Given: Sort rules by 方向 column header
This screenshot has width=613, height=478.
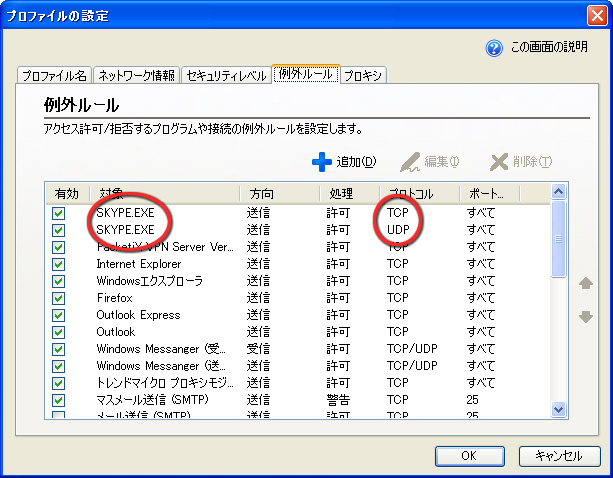Looking at the screenshot, I should point(279,193).
